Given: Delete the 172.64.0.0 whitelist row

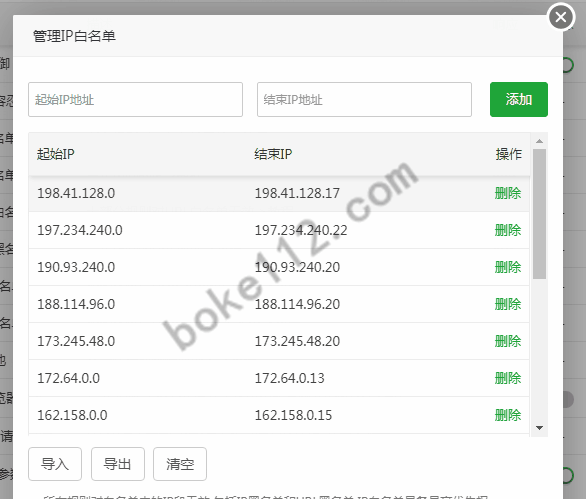Looking at the screenshot, I should [508, 378].
